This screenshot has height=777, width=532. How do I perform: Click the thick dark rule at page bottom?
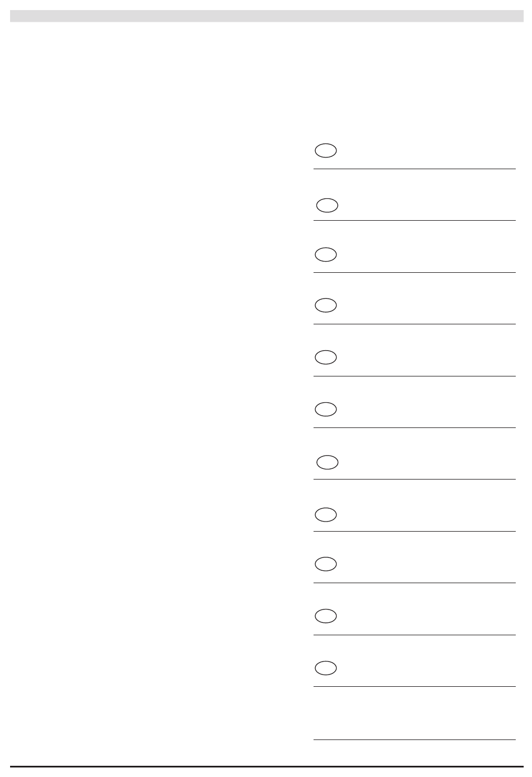pyautogui.click(x=267, y=766)
